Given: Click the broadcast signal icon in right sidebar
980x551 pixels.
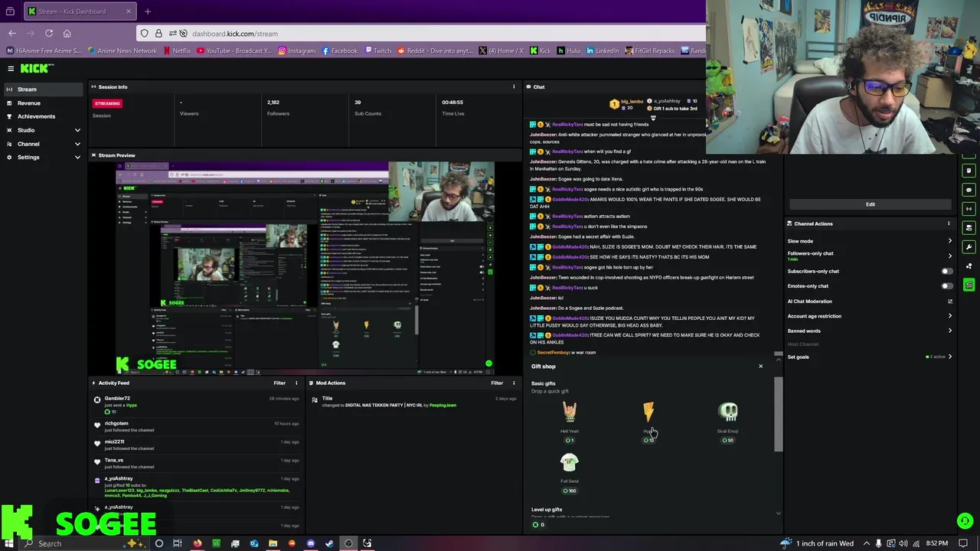Looking at the screenshot, I should pyautogui.click(x=969, y=209).
